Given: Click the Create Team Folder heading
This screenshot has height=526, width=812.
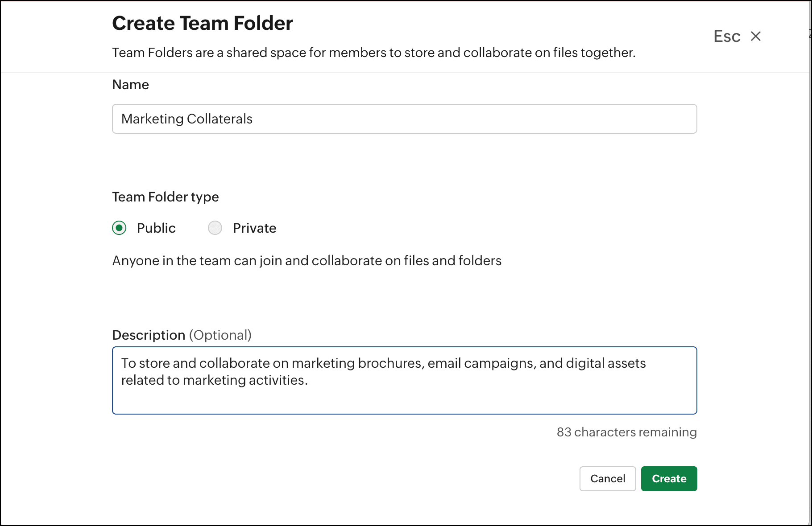Looking at the screenshot, I should coord(202,23).
